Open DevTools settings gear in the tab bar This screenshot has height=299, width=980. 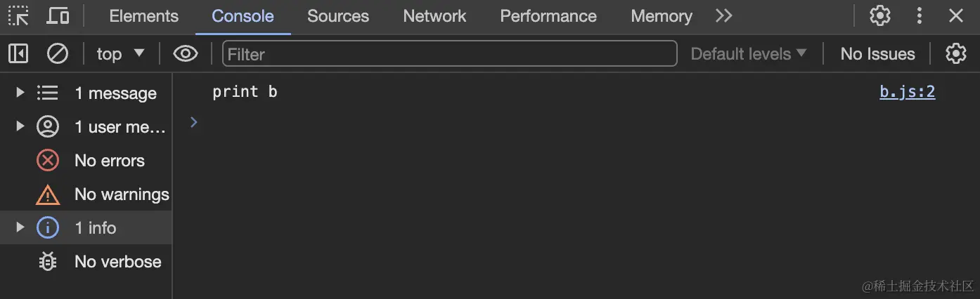[879, 15]
